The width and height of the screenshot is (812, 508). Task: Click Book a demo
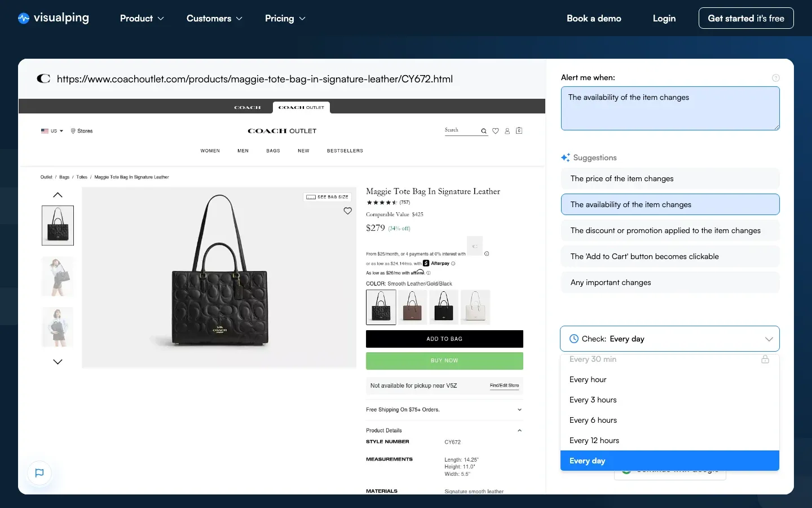click(x=594, y=18)
